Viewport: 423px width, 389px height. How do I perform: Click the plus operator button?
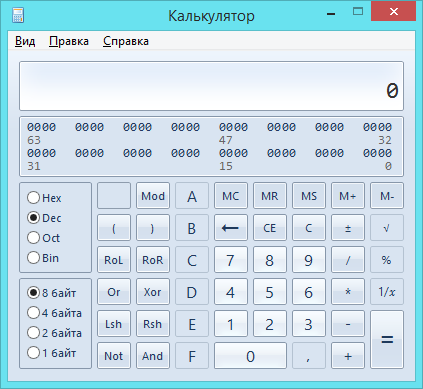pyautogui.click(x=348, y=356)
